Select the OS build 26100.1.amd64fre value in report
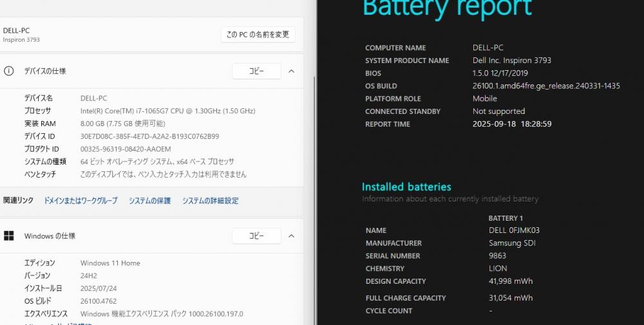Viewport: 644px width, 325px height. pos(546,86)
